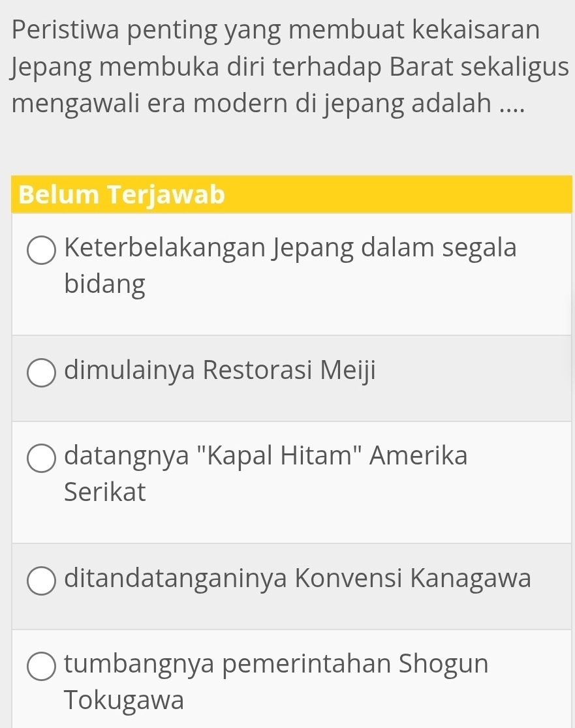Choose the "dimulainya Restorasi Meiji" radio button

pos(42,374)
